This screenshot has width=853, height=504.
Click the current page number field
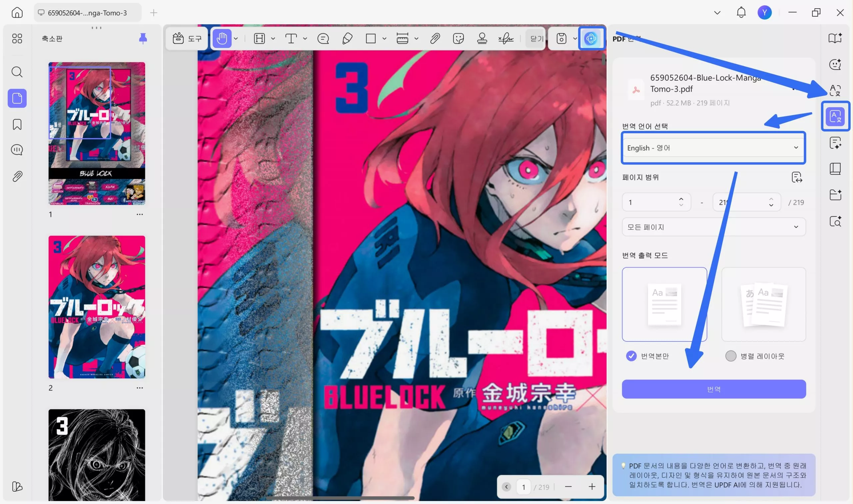click(523, 487)
